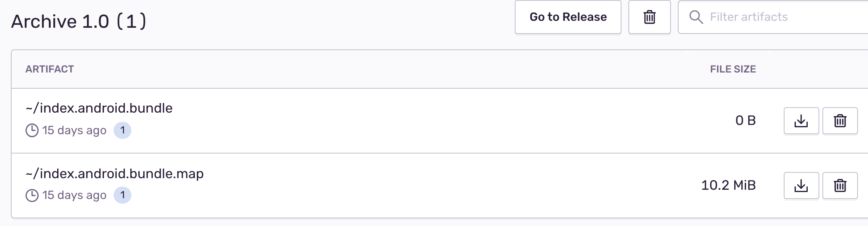Image resolution: width=868 pixels, height=226 pixels.
Task: Click the trash icon next to Go to Release
Action: coord(649,17)
